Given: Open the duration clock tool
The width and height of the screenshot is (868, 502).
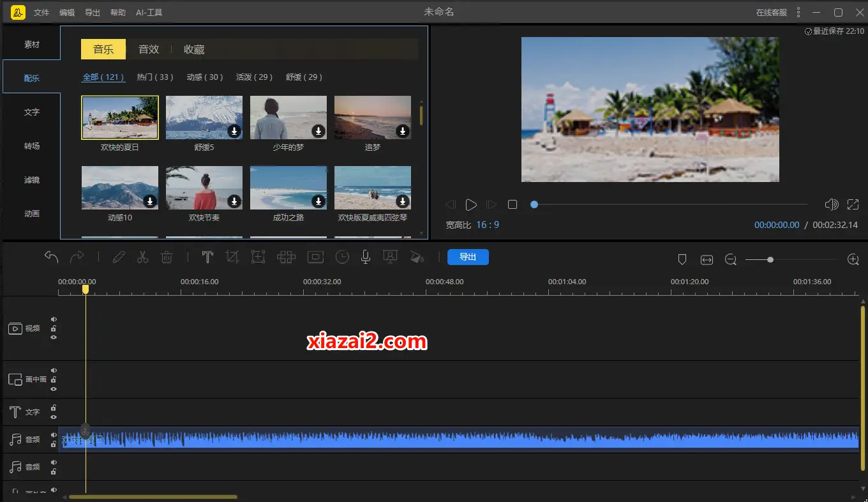Looking at the screenshot, I should coord(343,257).
